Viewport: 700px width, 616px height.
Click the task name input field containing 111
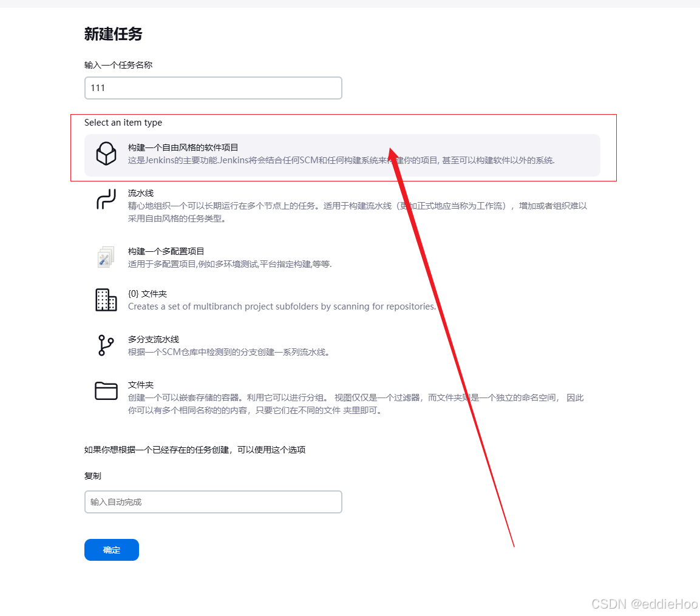click(213, 88)
